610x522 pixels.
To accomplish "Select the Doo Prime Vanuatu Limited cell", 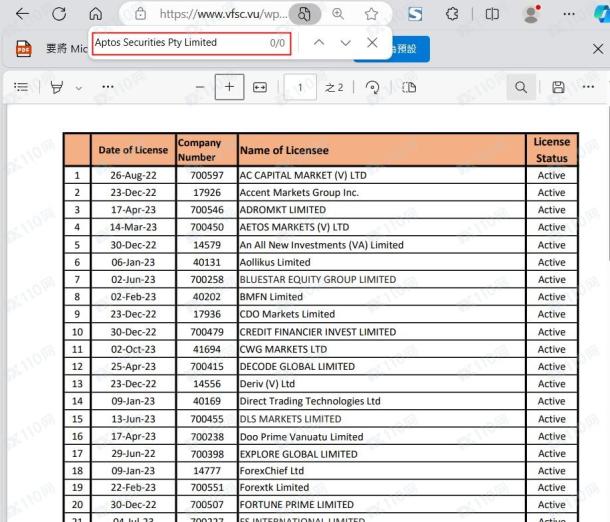I will click(x=382, y=437).
